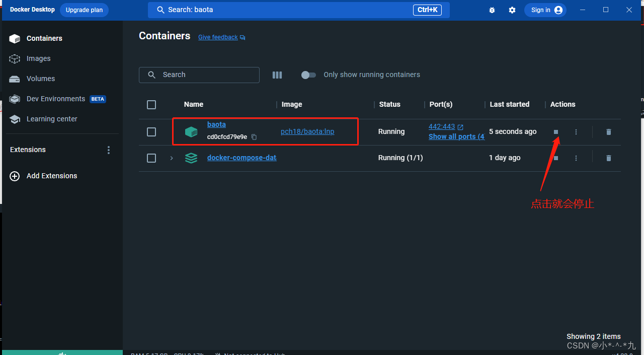Open the pch18/baota:lnp image link
The image size is (644, 355).
pyautogui.click(x=307, y=131)
